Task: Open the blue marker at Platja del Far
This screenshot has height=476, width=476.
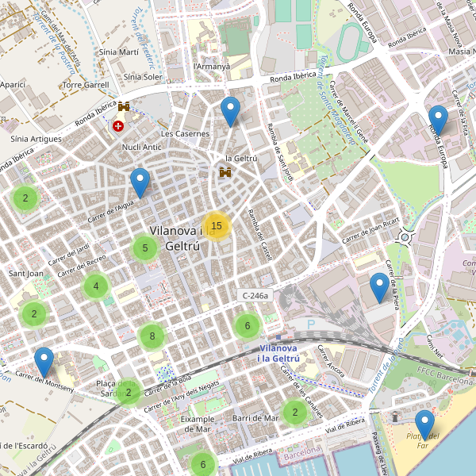Action: [424, 425]
